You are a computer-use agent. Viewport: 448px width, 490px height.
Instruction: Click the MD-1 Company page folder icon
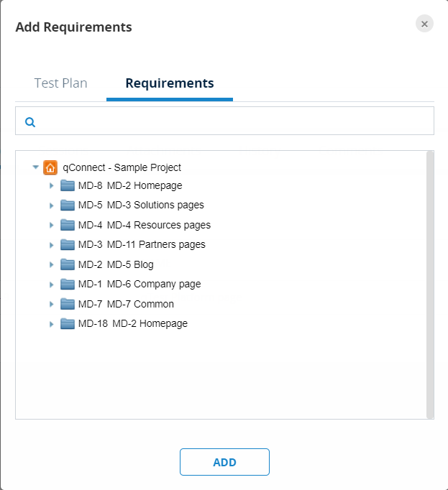(68, 284)
